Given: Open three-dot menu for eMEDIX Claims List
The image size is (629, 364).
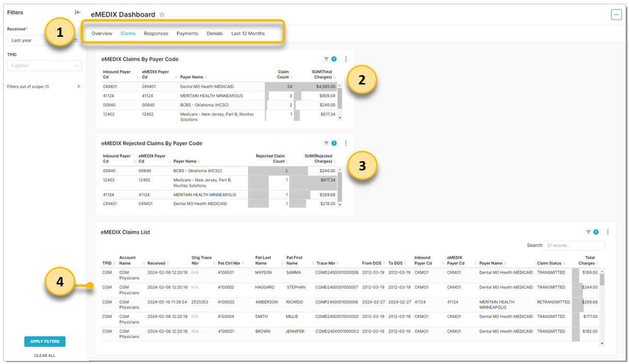Looking at the screenshot, I should point(608,232).
